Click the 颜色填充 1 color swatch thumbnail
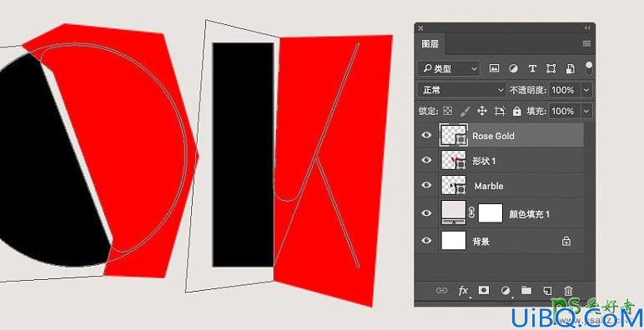This screenshot has height=330, width=644. pyautogui.click(x=454, y=212)
